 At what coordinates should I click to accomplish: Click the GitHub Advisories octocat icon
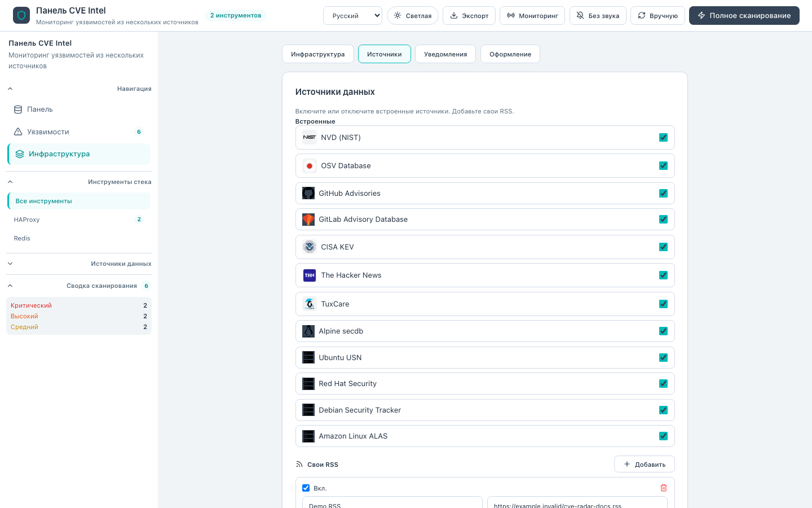[308, 193]
